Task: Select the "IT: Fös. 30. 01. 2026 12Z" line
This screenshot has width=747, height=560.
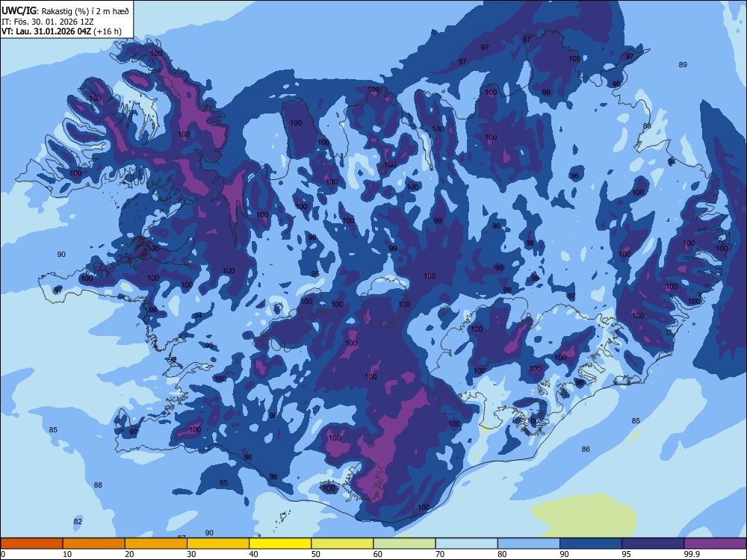Action: click(48, 22)
